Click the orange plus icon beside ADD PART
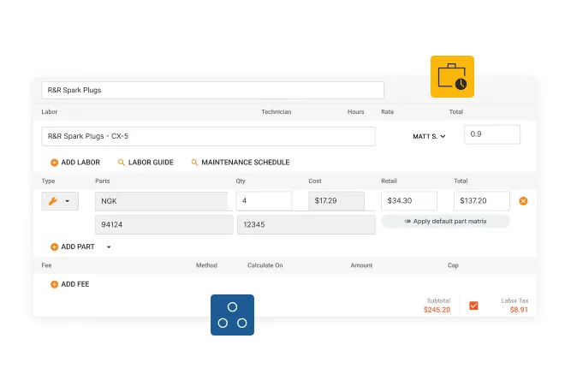Screen dimensions: 571x392 click(x=54, y=247)
